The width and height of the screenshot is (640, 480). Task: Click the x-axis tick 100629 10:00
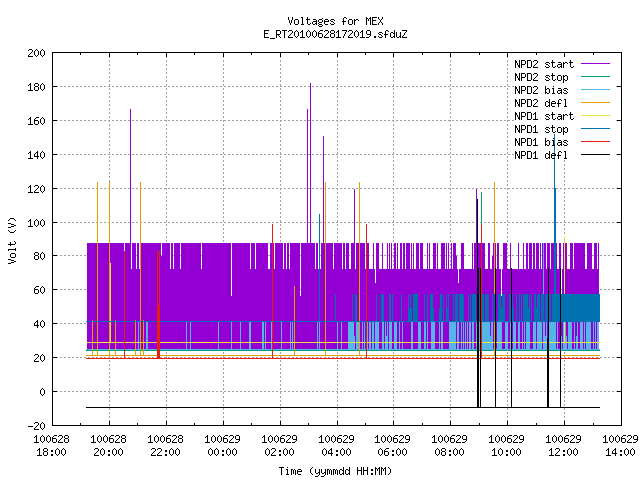coord(507,446)
